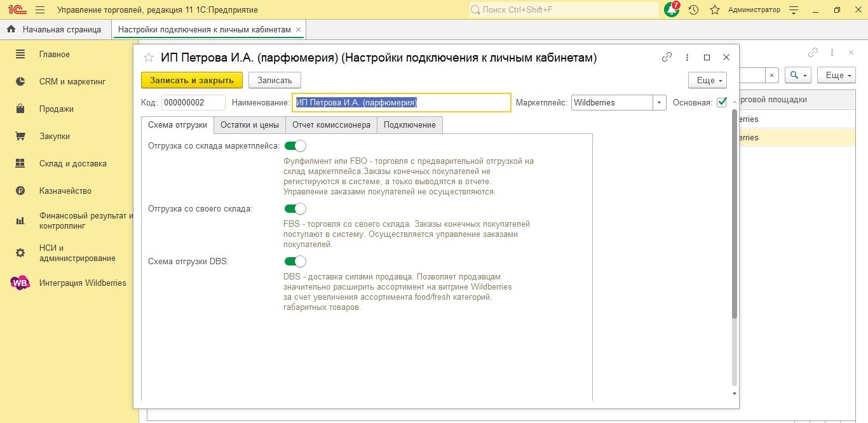Switch to Схема отгрузки tab
The image size is (868, 423).
pos(177,125)
